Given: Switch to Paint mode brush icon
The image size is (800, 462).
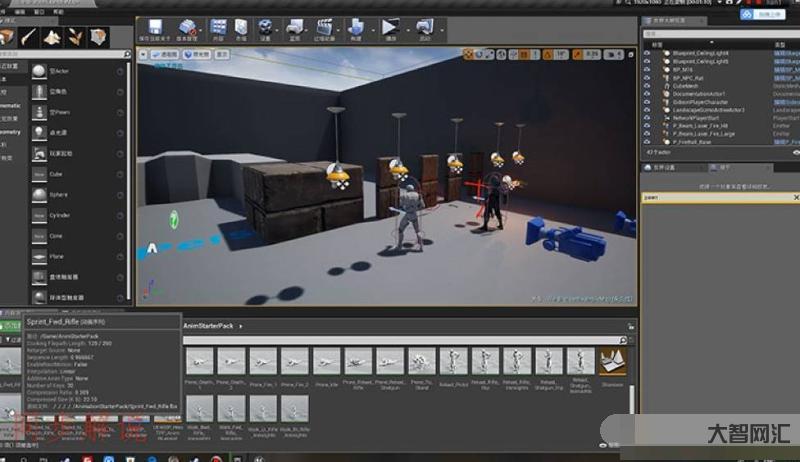Looking at the screenshot, I should [30, 37].
